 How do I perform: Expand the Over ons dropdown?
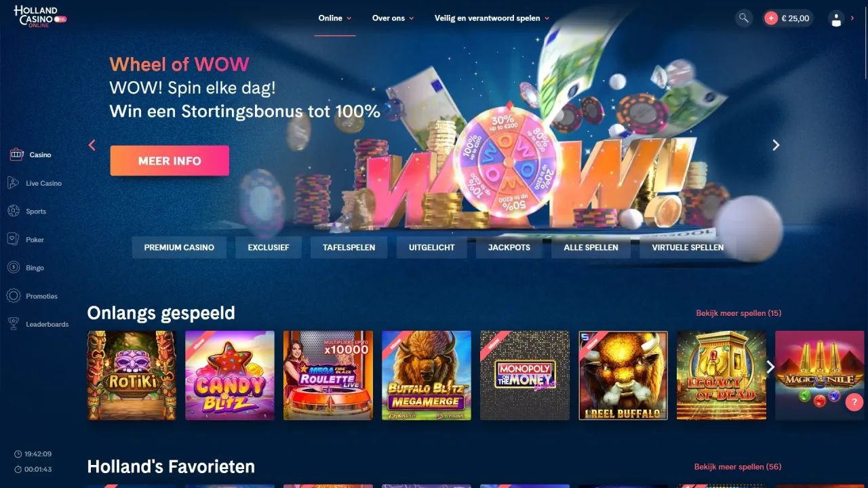(393, 18)
